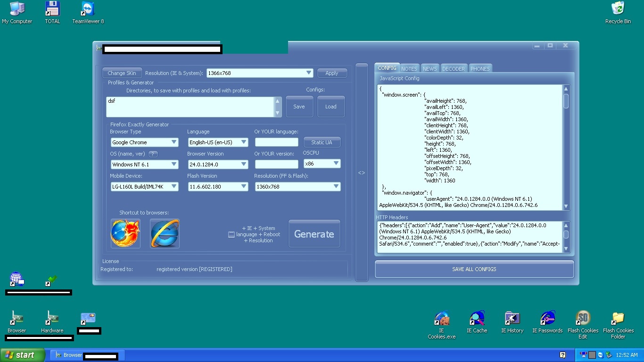This screenshot has height=362, width=644.
Task: Open the IE Cache shortcut
Action: click(x=477, y=322)
